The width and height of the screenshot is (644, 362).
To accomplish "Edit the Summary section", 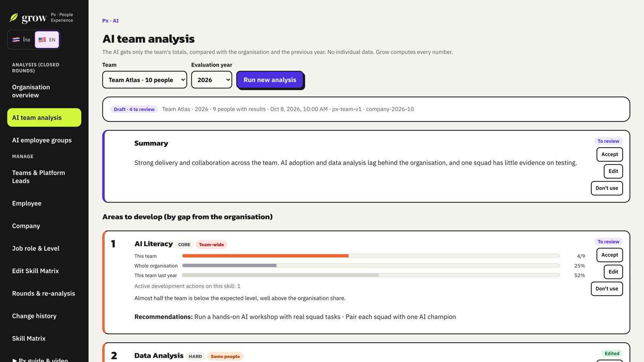I will 613,171.
